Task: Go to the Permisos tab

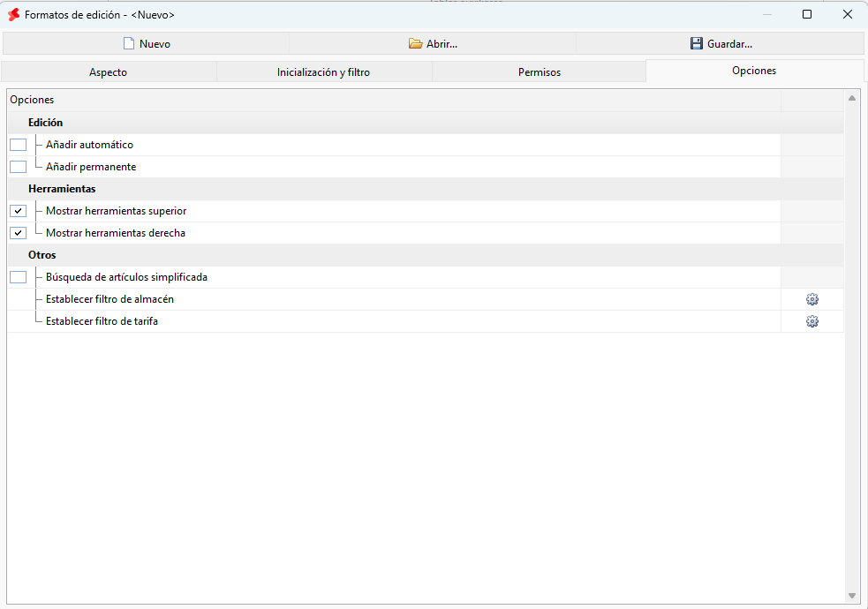Action: pos(540,71)
